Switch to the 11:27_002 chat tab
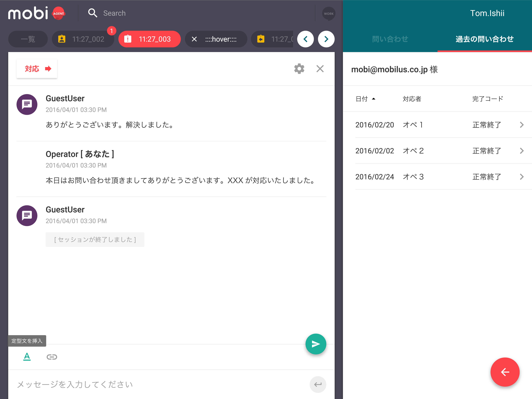This screenshot has height=399, width=532. pos(83,39)
